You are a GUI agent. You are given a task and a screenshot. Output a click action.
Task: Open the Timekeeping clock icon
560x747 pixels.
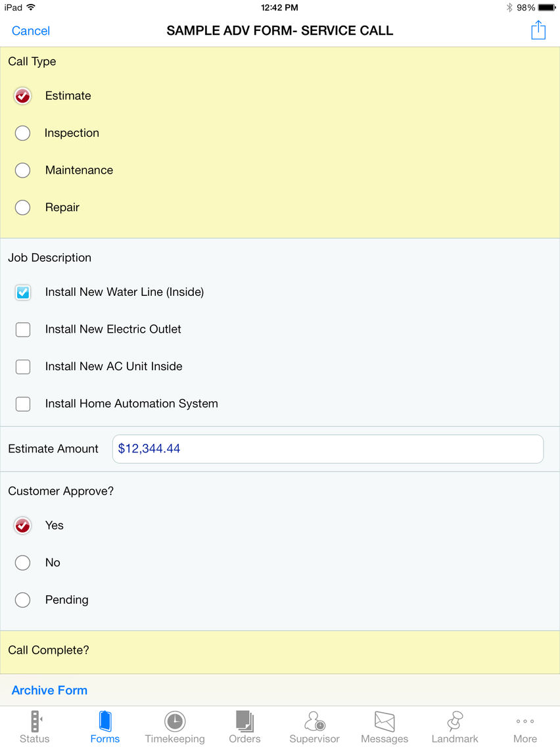pos(175,721)
